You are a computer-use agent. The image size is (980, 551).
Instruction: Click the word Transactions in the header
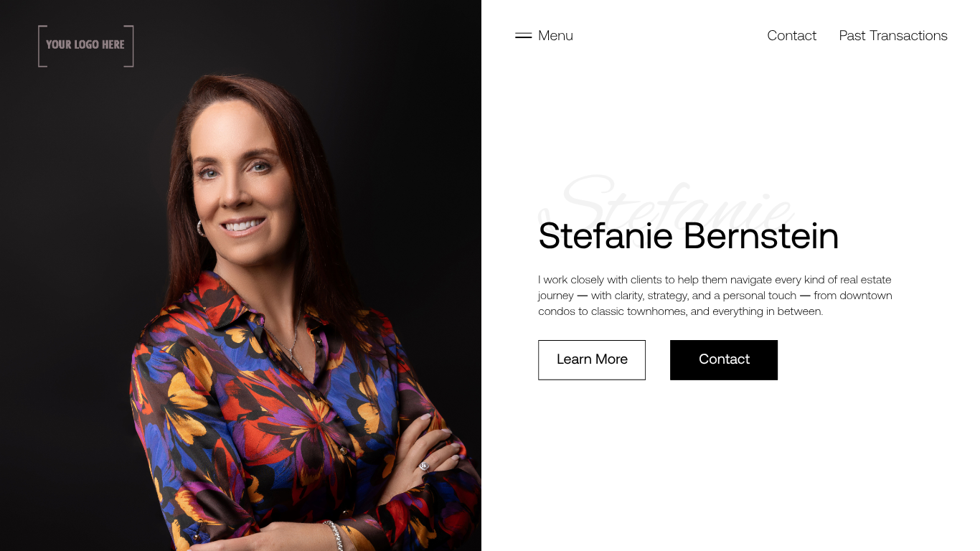[x=908, y=35]
